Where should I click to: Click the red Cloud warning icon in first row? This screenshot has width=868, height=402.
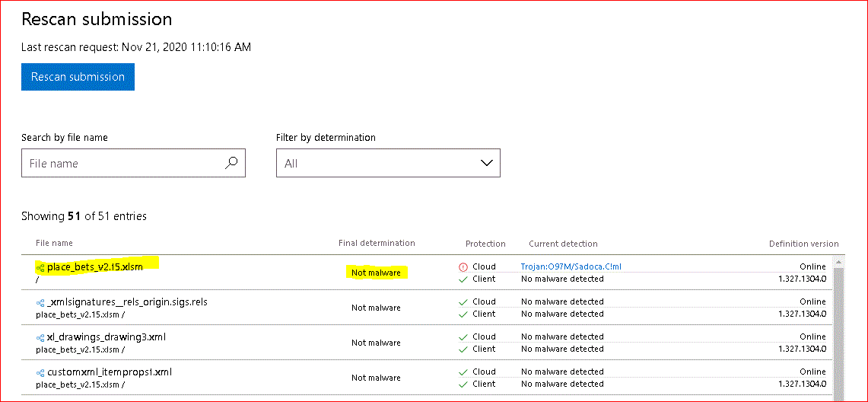click(x=463, y=267)
